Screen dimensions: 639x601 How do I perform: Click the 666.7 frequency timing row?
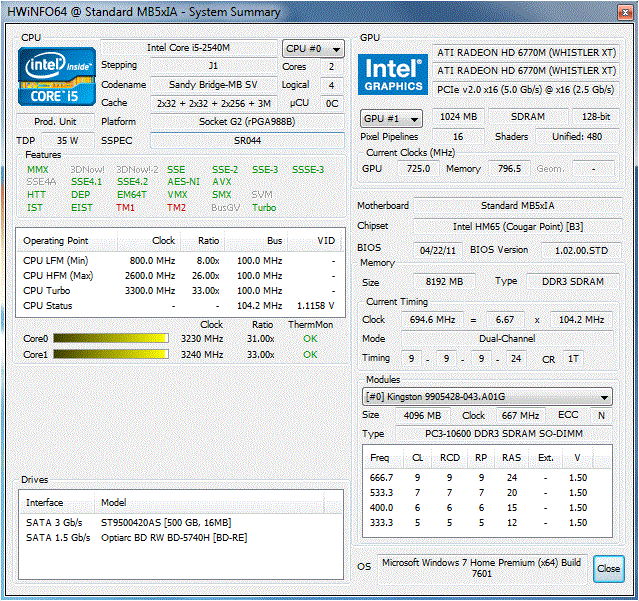click(487, 478)
